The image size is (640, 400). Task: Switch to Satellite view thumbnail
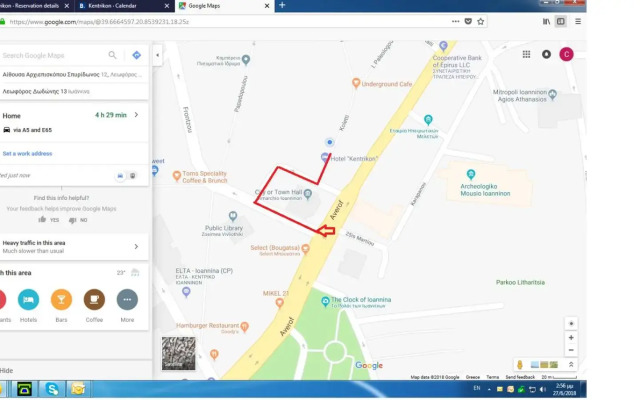(178, 353)
